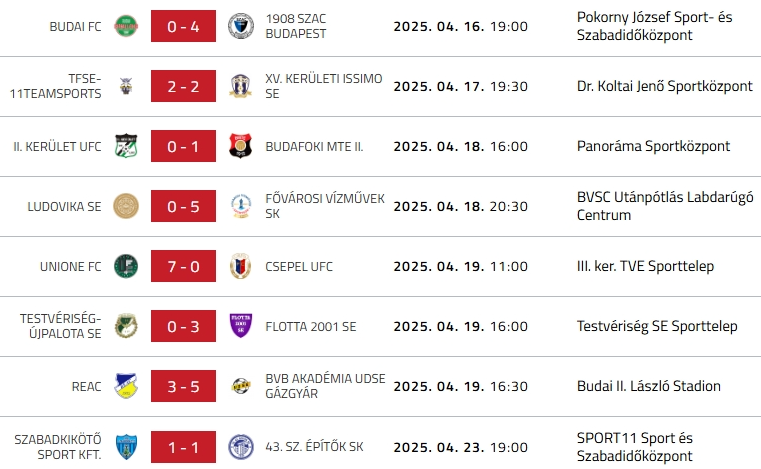Open the 1 - 1 score box
This screenshot has height=469, width=761.
(x=183, y=447)
